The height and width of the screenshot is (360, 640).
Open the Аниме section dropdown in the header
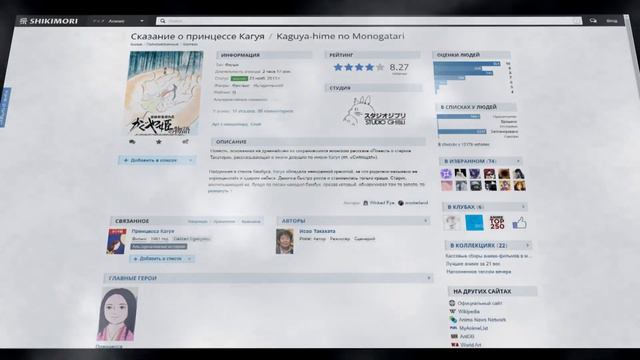click(x=119, y=21)
